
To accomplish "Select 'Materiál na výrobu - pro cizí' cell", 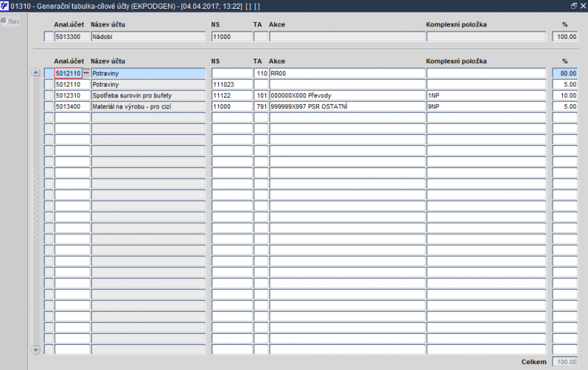I will click(148, 106).
